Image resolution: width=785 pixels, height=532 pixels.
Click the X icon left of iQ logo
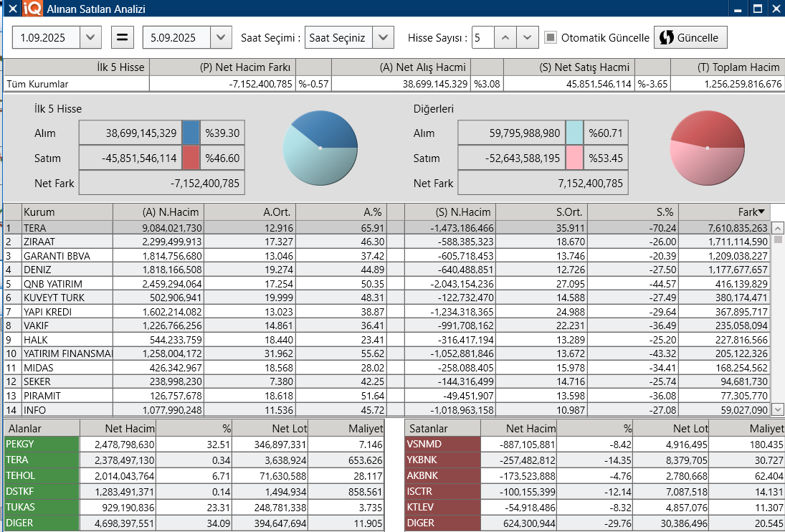point(13,9)
